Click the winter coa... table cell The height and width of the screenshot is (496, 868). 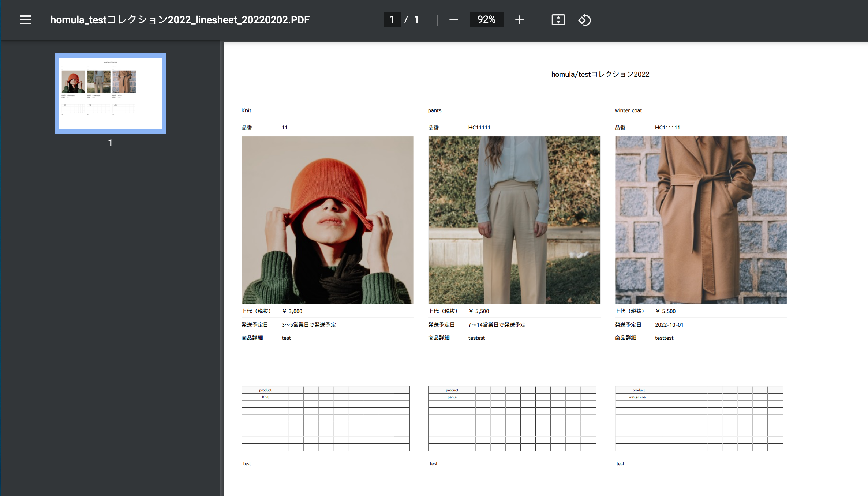639,397
